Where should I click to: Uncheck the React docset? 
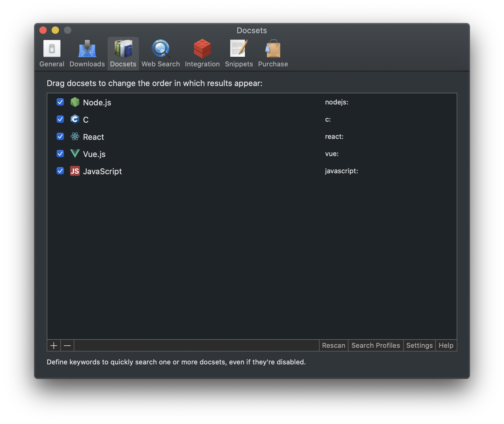(x=60, y=136)
